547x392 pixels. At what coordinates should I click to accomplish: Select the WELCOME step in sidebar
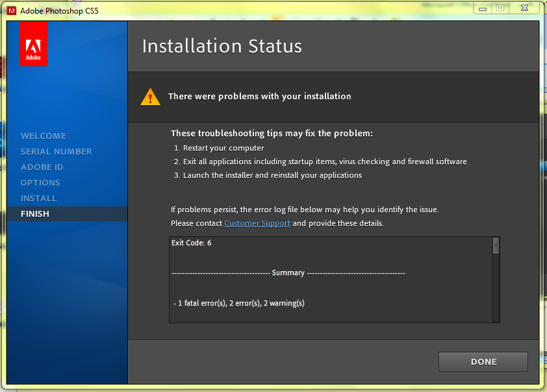click(x=44, y=136)
